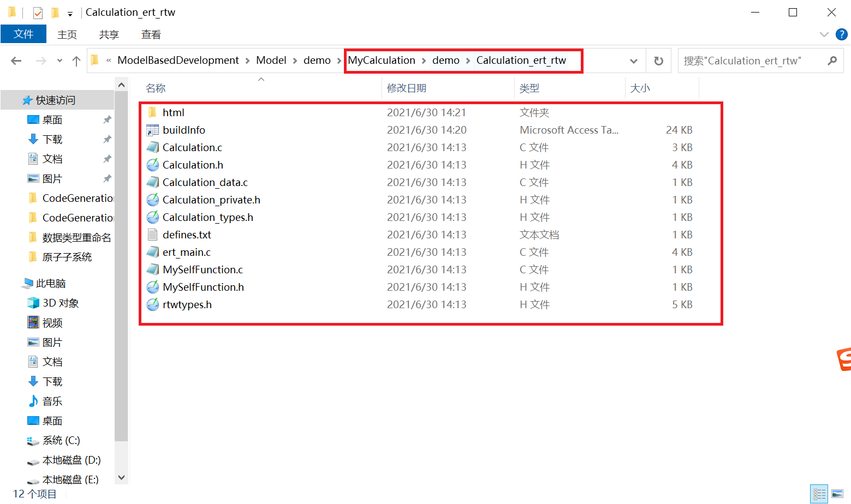Select the Calculation_private.h file icon
851x504 pixels.
point(153,200)
